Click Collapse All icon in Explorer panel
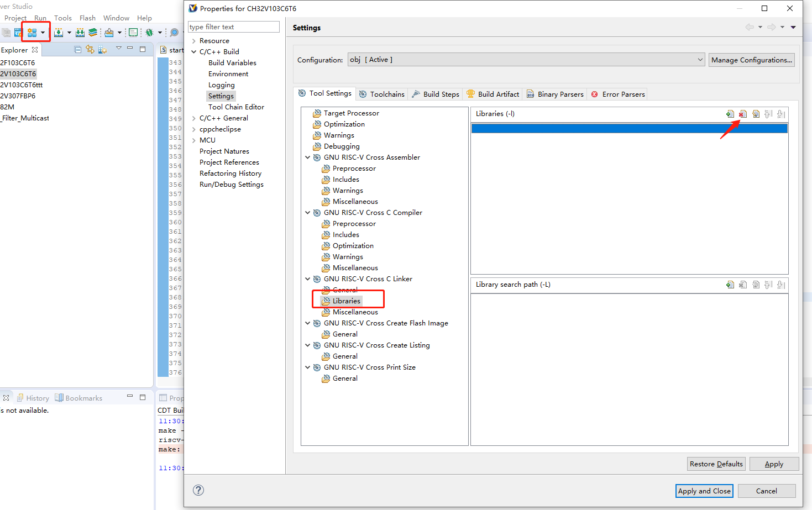Screen dimensions: 812x510 point(78,50)
